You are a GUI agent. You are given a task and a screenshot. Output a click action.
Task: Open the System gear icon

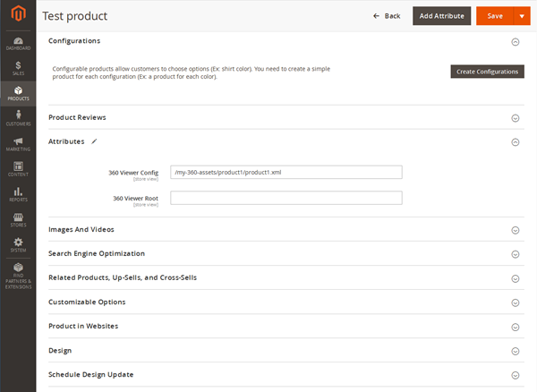(18, 243)
